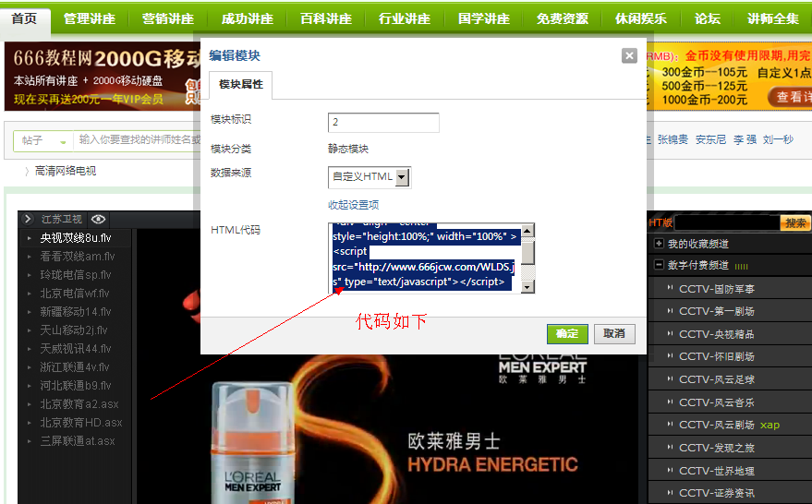Click the HTML code scrollbar thumb
The image size is (812, 504).
(x=527, y=252)
